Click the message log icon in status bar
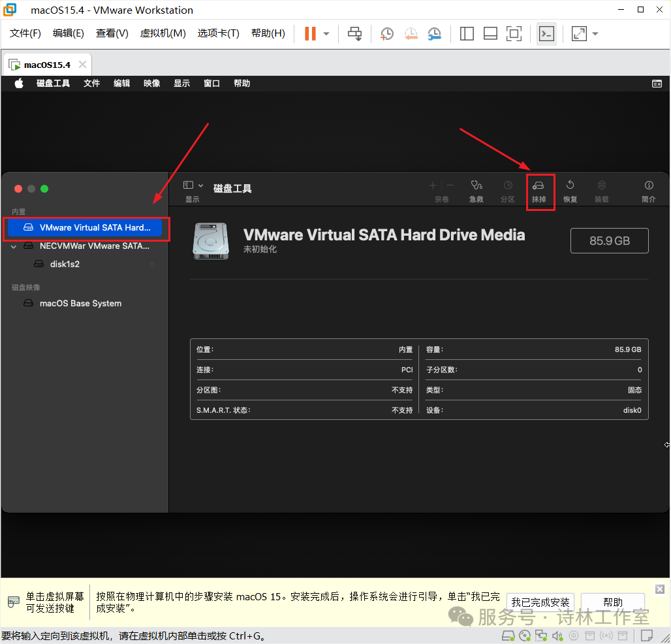This screenshot has width=671, height=644. click(x=647, y=636)
